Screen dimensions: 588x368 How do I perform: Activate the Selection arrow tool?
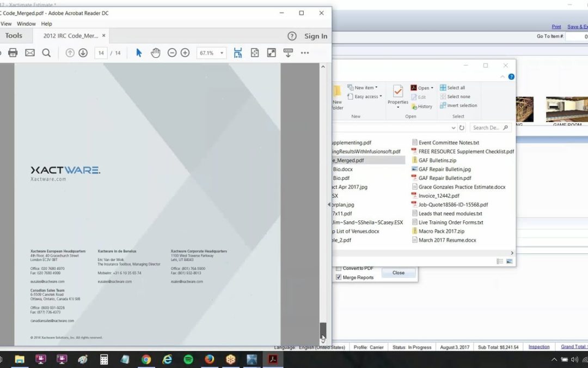pyautogui.click(x=139, y=53)
